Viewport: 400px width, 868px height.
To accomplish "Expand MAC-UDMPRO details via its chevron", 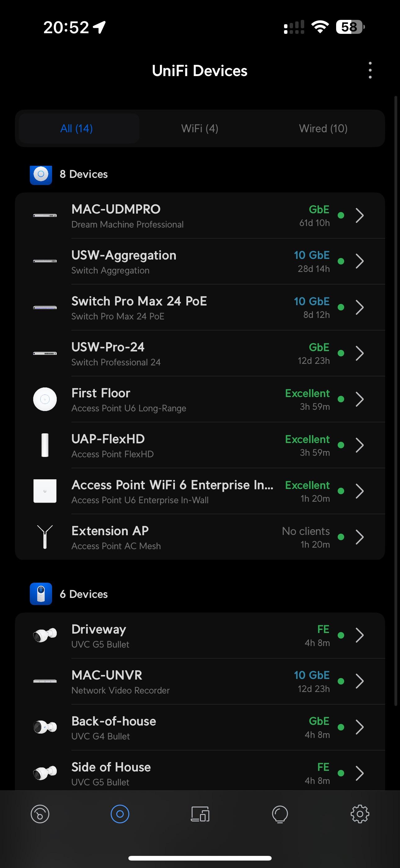I will click(360, 216).
